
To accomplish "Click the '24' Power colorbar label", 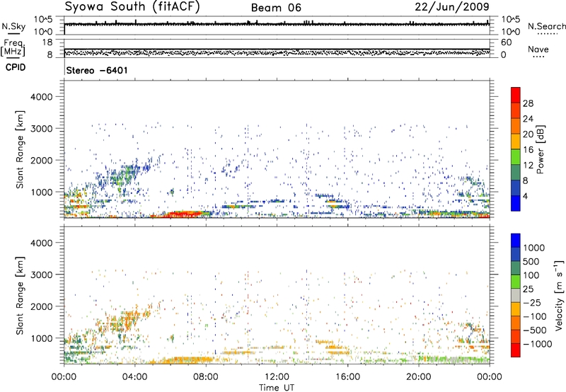I will pos(528,119).
